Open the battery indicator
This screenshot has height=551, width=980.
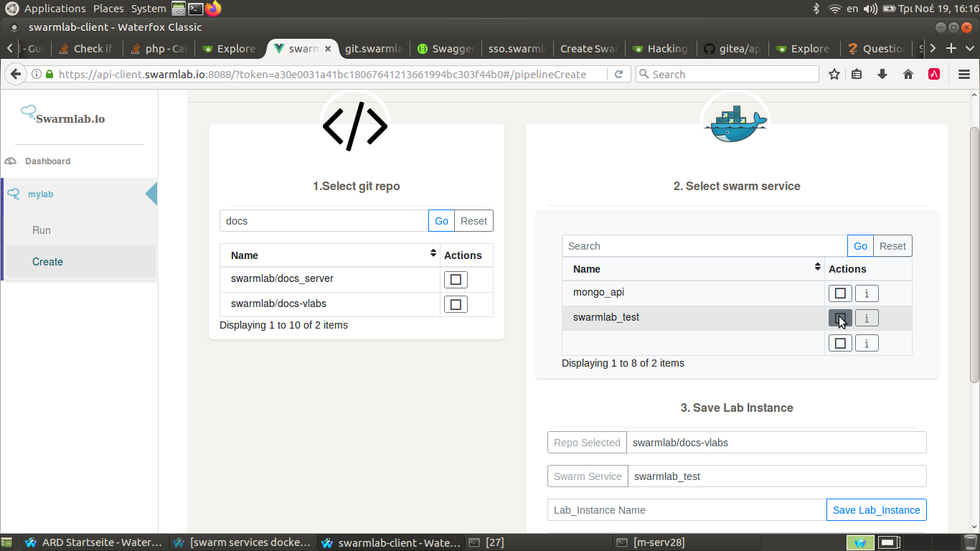890,9
